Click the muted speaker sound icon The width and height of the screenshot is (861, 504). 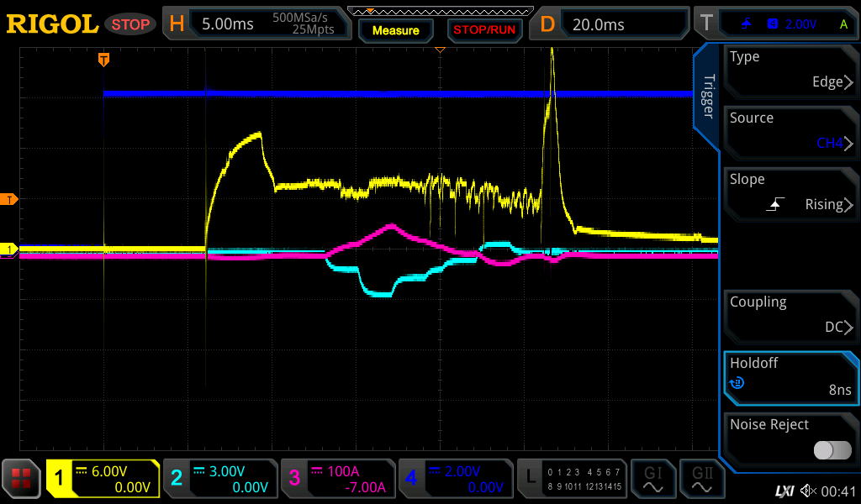click(809, 491)
